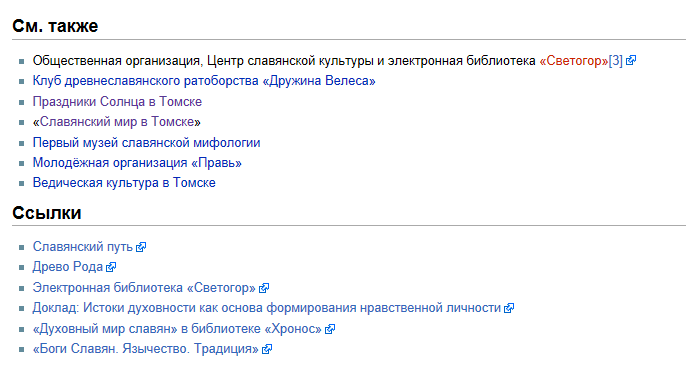Click external link icon beside Древо Рода
Image resolution: width=686 pixels, height=380 pixels.
[x=111, y=267]
